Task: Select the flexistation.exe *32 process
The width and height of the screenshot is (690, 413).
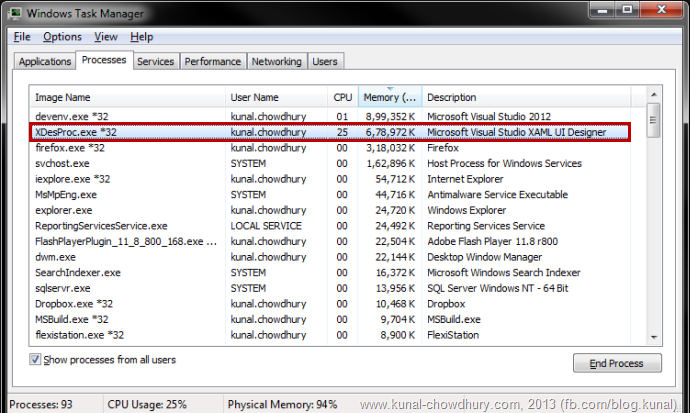Action: [330, 335]
